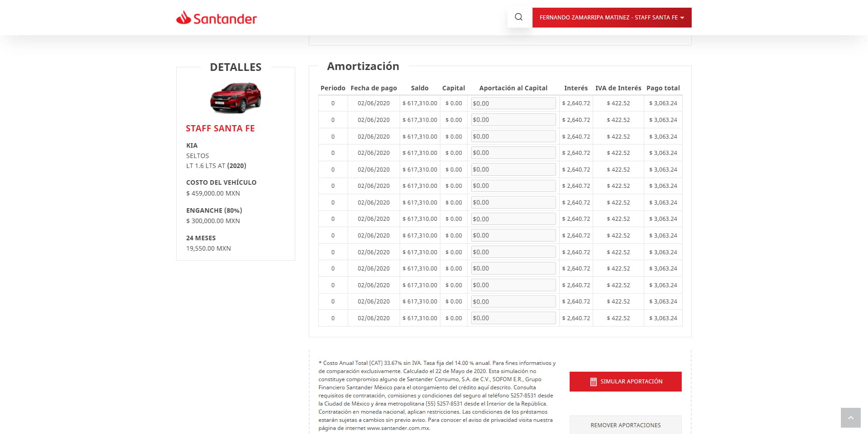Focus last row Aportación al Capital field
The height and width of the screenshot is (434, 868).
(513, 318)
